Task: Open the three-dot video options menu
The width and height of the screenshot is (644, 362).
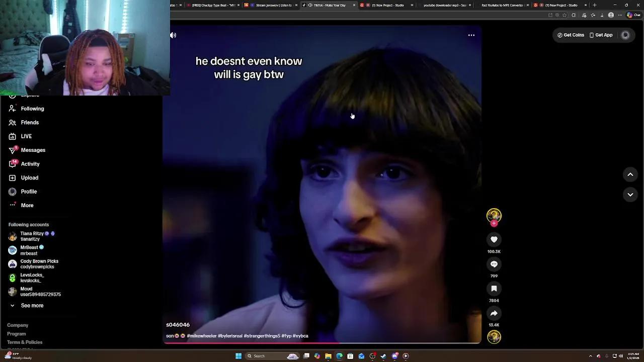Action: [471, 35]
